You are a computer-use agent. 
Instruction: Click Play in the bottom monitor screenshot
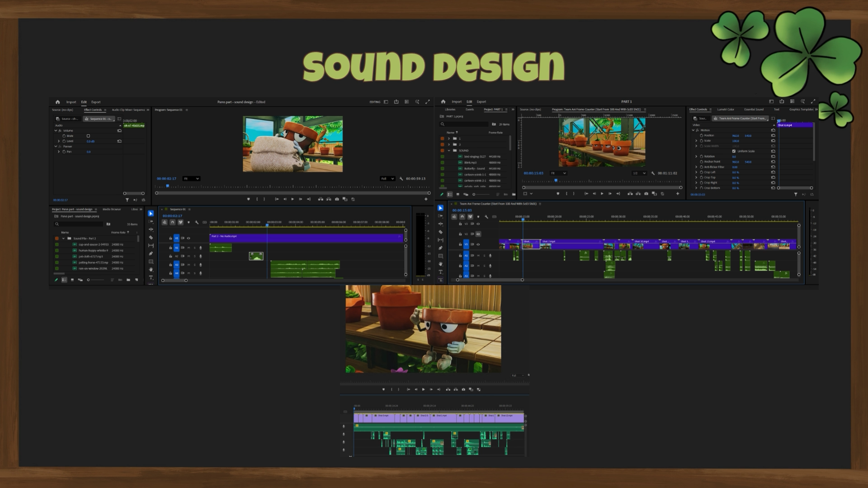click(x=423, y=389)
